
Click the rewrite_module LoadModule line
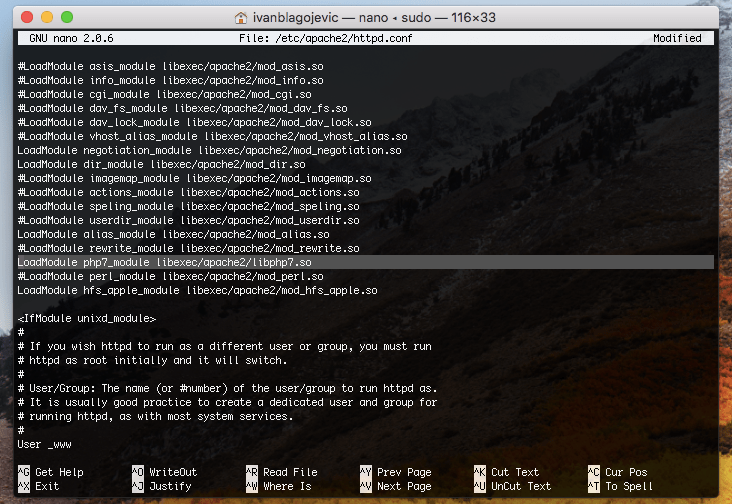coord(189,248)
